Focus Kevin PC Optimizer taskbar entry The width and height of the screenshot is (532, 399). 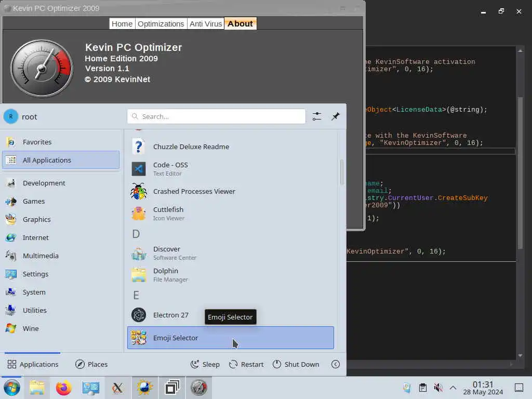tap(199, 388)
